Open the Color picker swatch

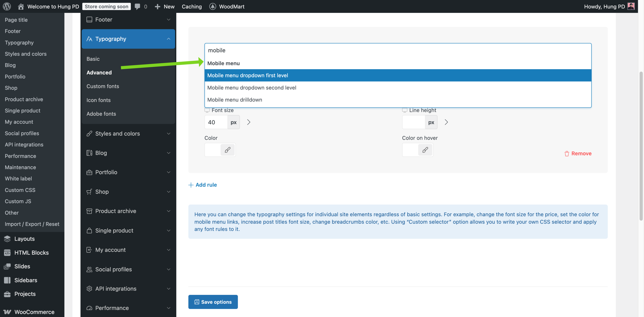click(x=213, y=150)
